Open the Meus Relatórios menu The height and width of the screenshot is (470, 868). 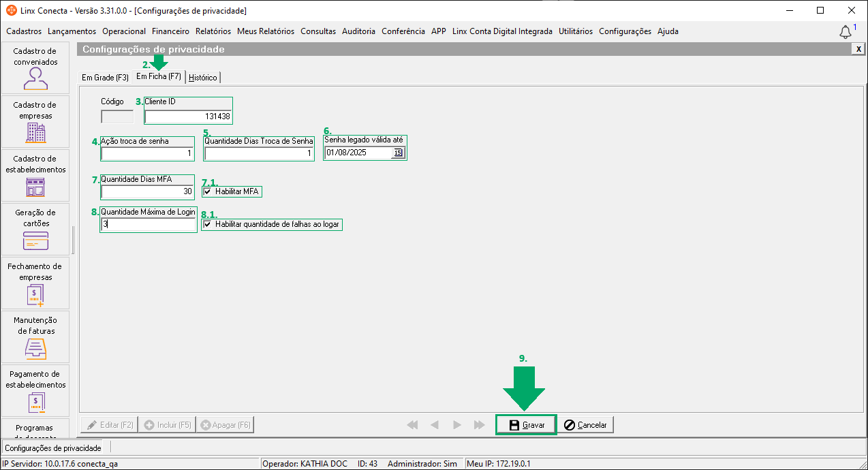[x=266, y=31]
